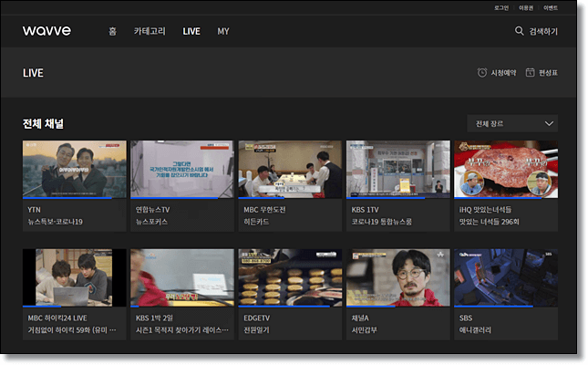The height and width of the screenshot is (365, 588).
Task: Open the KBS 1박 2일 thumbnail
Action: coord(182,277)
